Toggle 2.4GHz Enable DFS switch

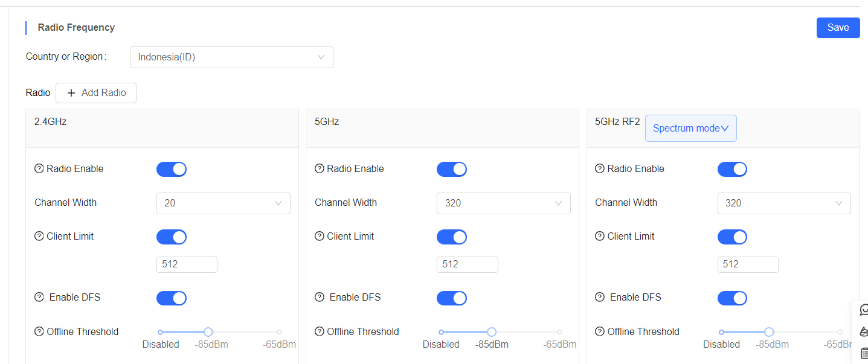[x=172, y=298]
